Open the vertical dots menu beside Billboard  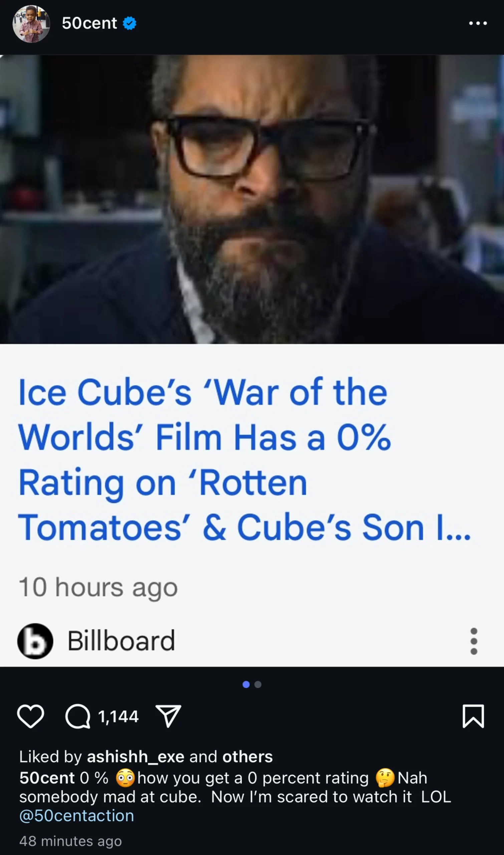(474, 641)
